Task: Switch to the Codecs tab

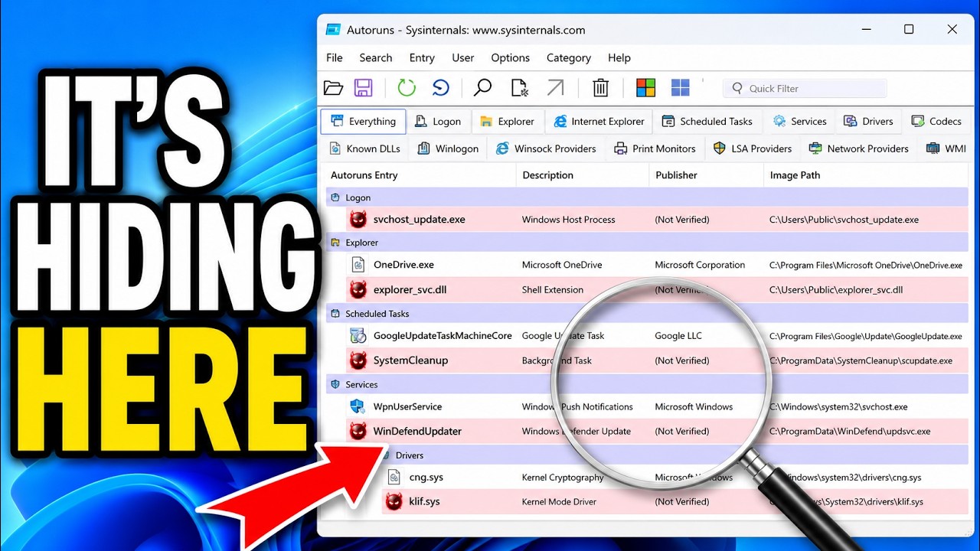Action: click(x=936, y=121)
